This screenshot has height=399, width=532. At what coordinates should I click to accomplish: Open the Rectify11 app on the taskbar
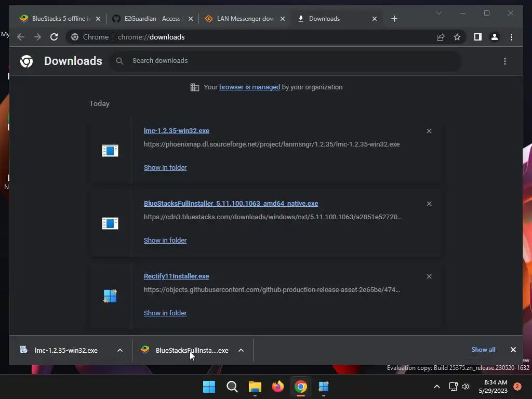(323, 387)
